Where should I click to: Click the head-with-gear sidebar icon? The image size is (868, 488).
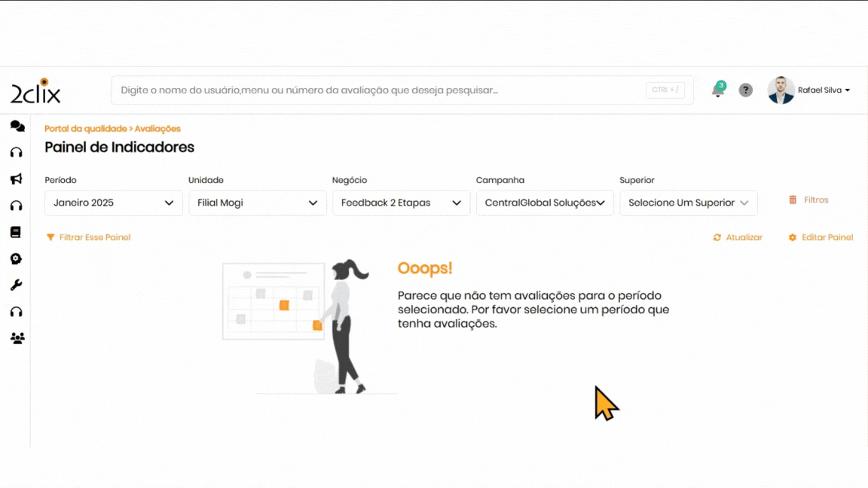click(x=16, y=259)
